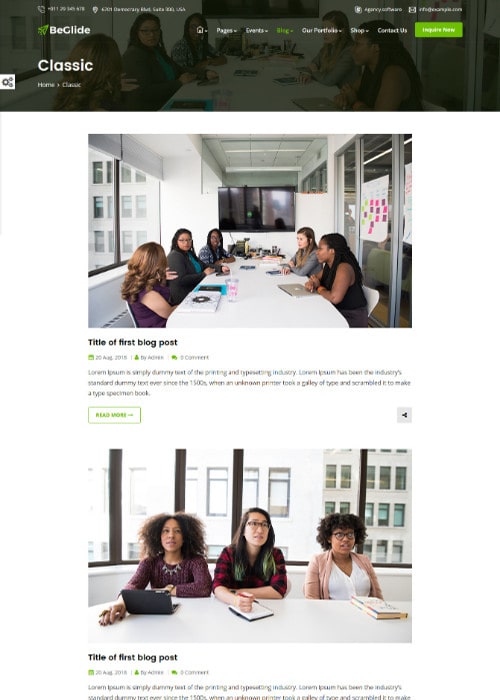Expand the Home icon dropdown menu
Image resolution: width=500 pixels, height=700 pixels.
coord(202,30)
